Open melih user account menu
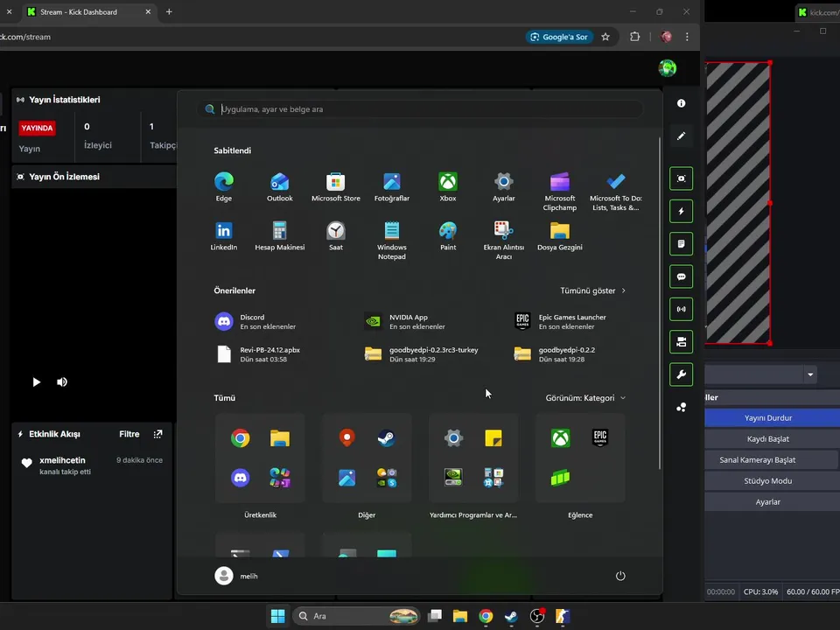This screenshot has height=630, width=840. 236,576
